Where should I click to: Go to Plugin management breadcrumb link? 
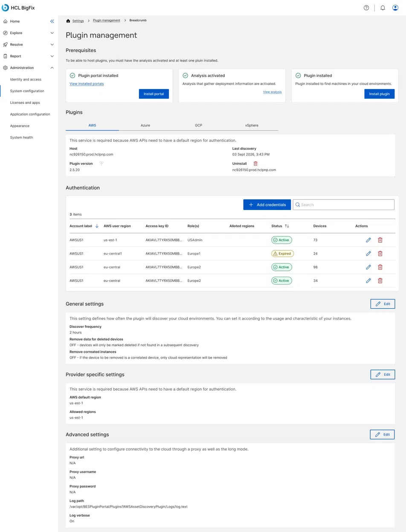107,20
